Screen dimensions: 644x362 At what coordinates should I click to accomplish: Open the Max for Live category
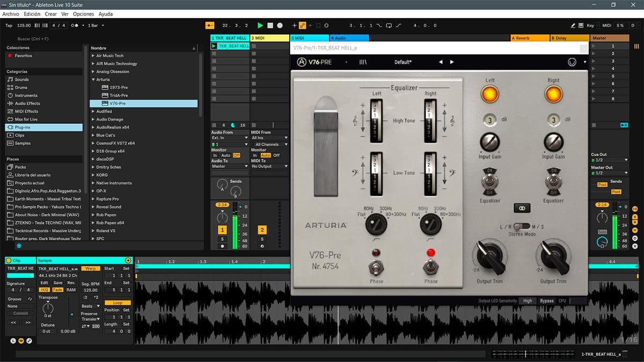tap(26, 119)
